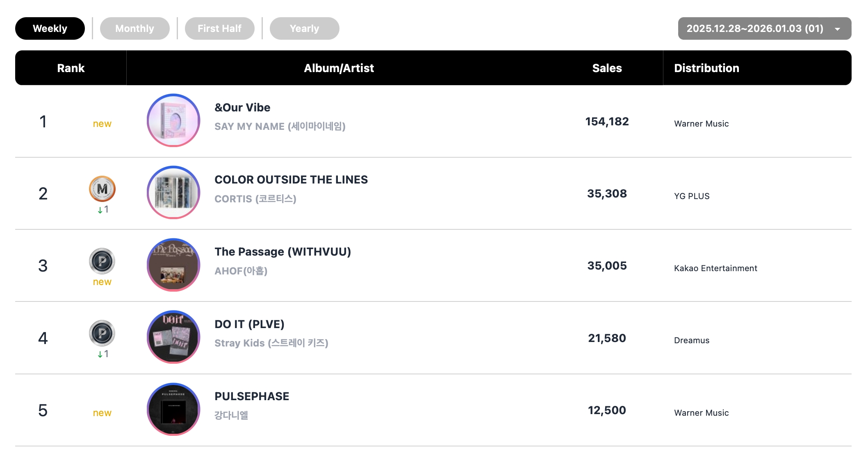This screenshot has width=868, height=453.
Task: Click the DO IT album cover thumbnail
Action: pos(173,337)
